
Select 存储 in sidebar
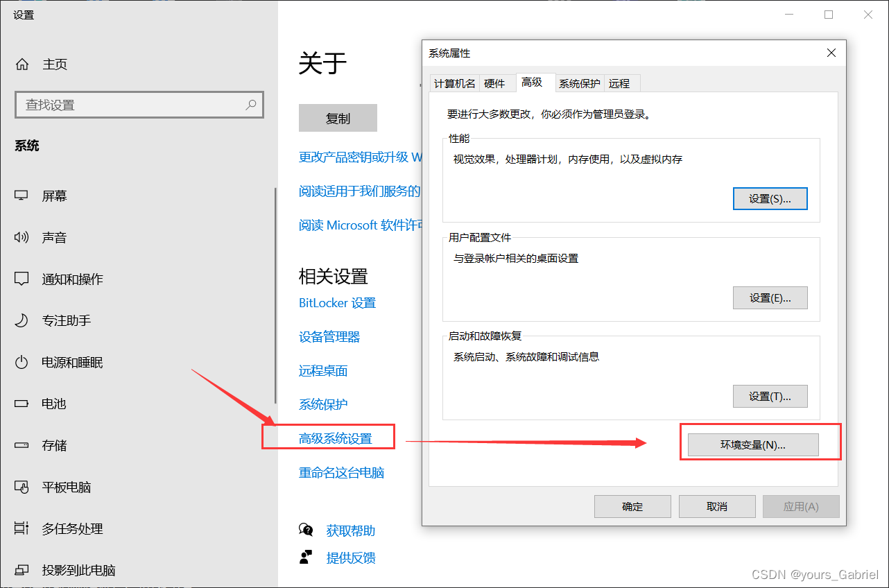point(55,445)
